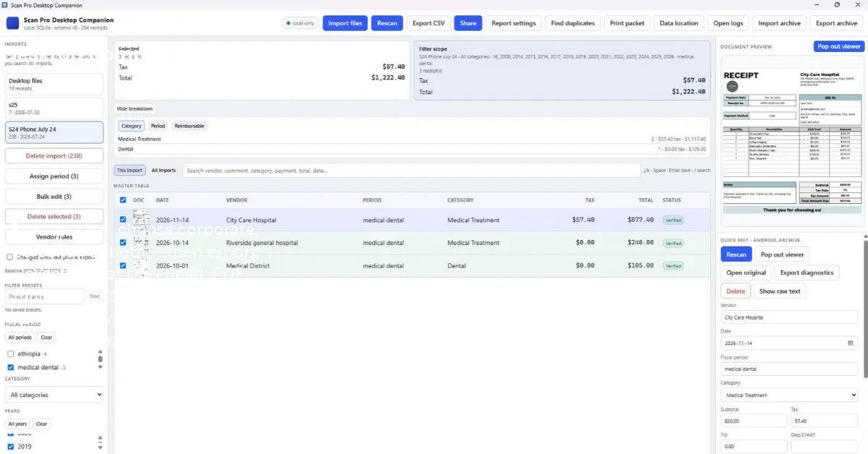Open the All categories filter dropdown
The image size is (868, 454).
pos(54,395)
